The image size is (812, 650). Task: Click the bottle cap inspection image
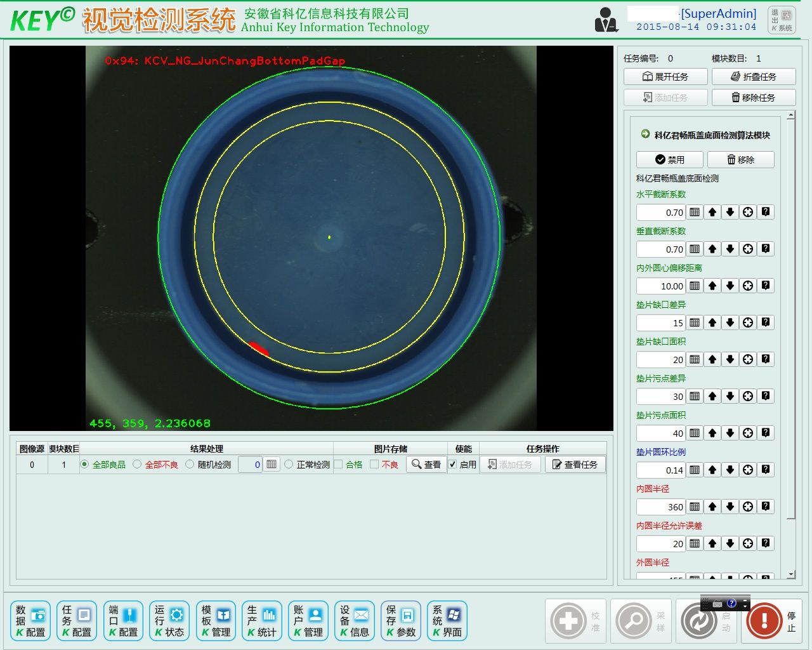311,238
